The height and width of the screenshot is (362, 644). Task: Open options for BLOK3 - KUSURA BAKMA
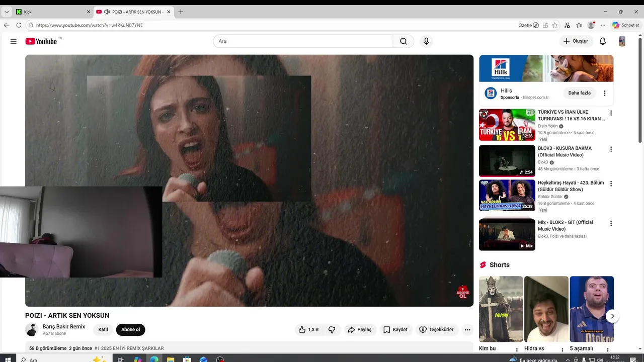click(611, 149)
